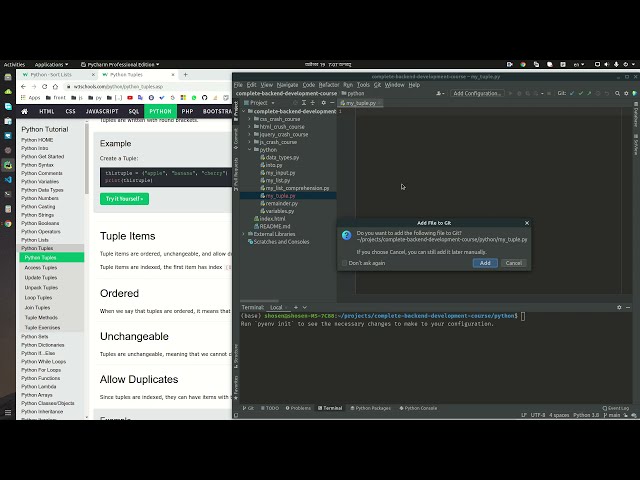
Task: Click Cancel in the Add File to Git dialog
Action: (513, 263)
